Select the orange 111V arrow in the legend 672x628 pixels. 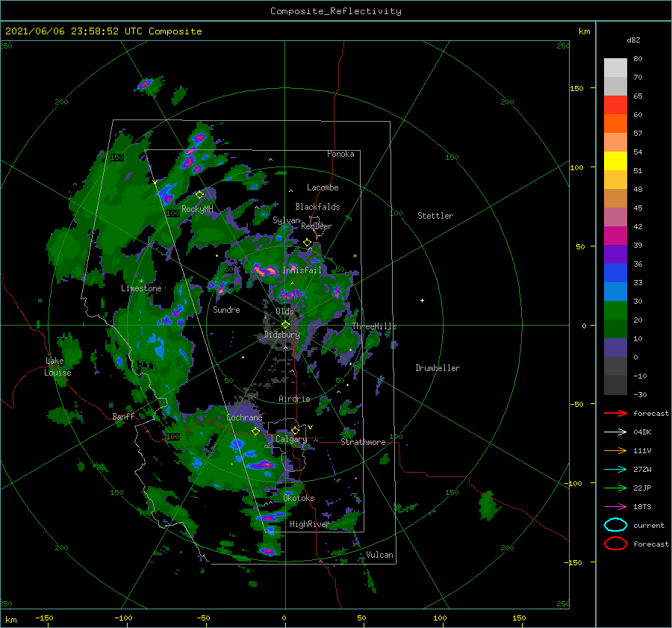(615, 450)
